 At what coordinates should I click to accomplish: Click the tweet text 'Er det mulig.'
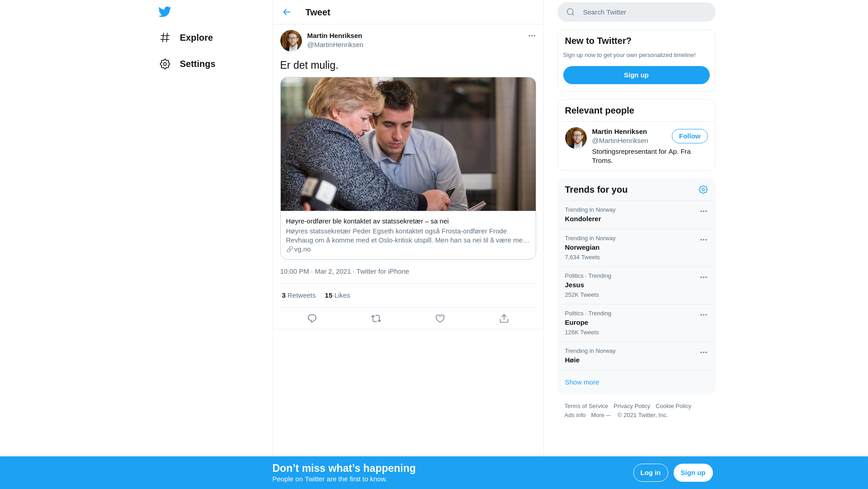click(309, 65)
